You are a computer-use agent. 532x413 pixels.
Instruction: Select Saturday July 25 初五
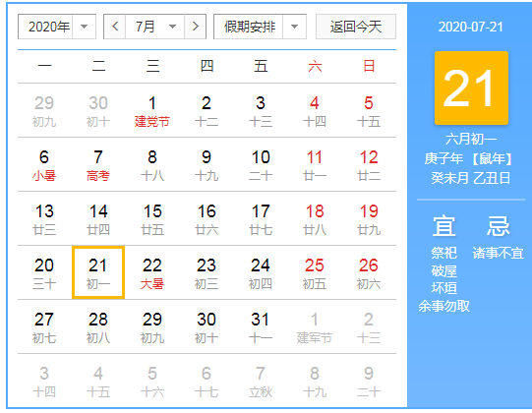pyautogui.click(x=315, y=272)
